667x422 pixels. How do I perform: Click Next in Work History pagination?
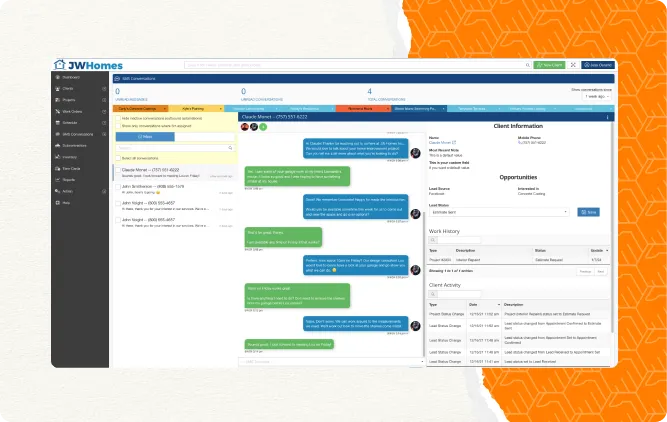coord(601,271)
